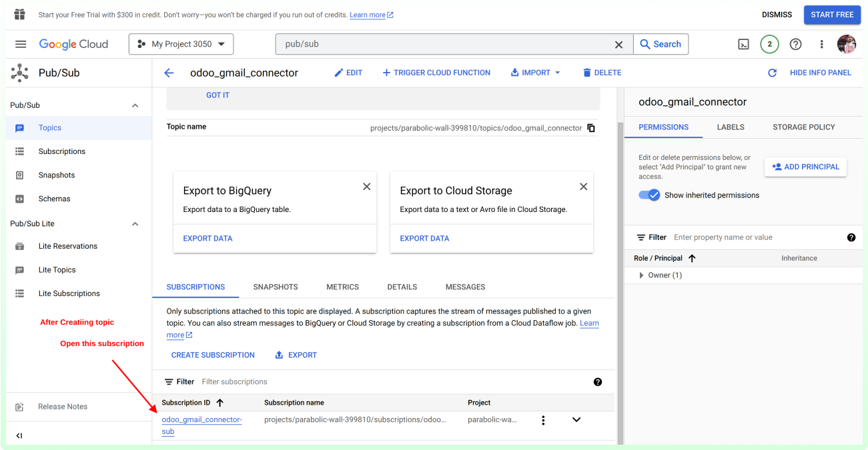Screen dimensions: 868x450
Task: Click the Create Subscription button
Action: tap(213, 355)
